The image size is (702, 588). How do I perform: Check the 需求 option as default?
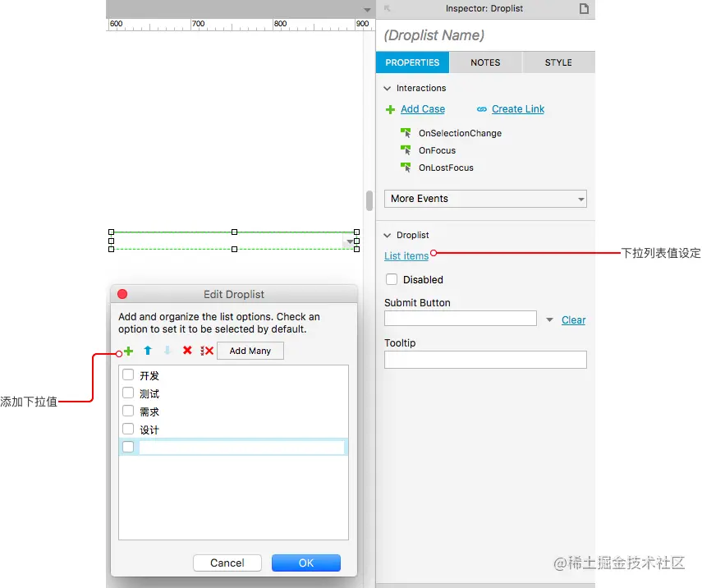128,411
